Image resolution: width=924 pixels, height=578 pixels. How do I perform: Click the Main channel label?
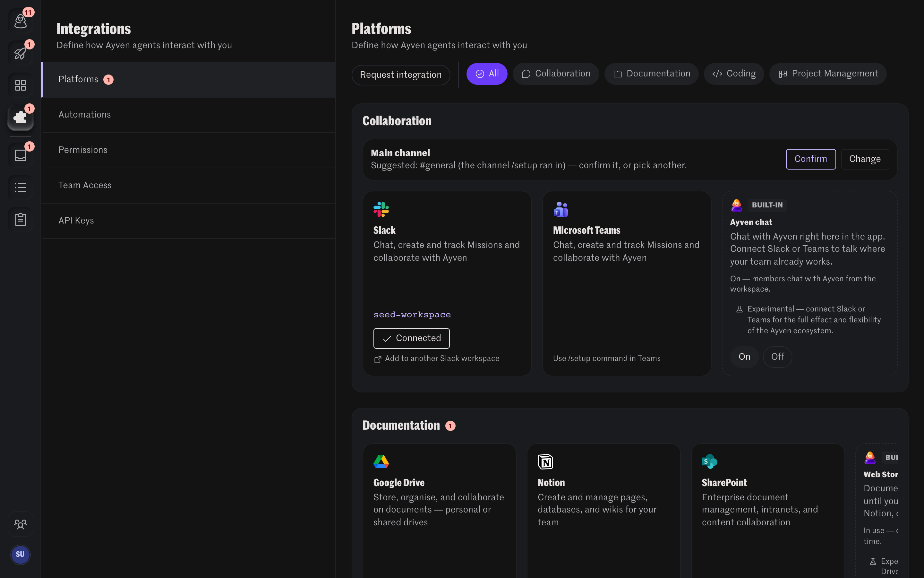[x=400, y=153]
